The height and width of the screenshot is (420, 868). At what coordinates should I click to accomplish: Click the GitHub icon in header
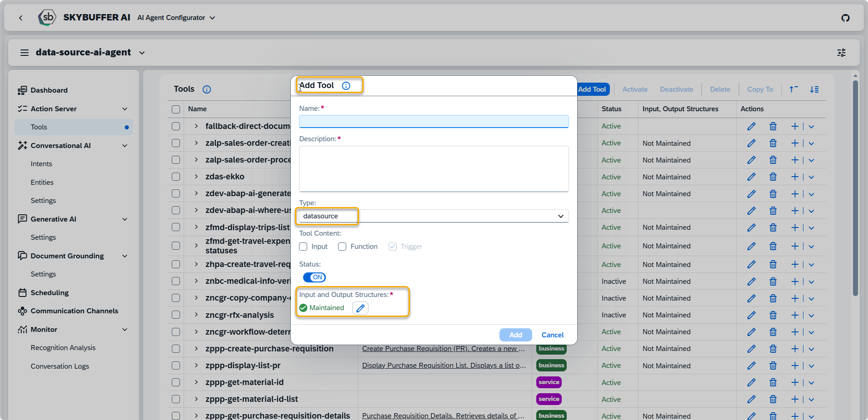845,18
